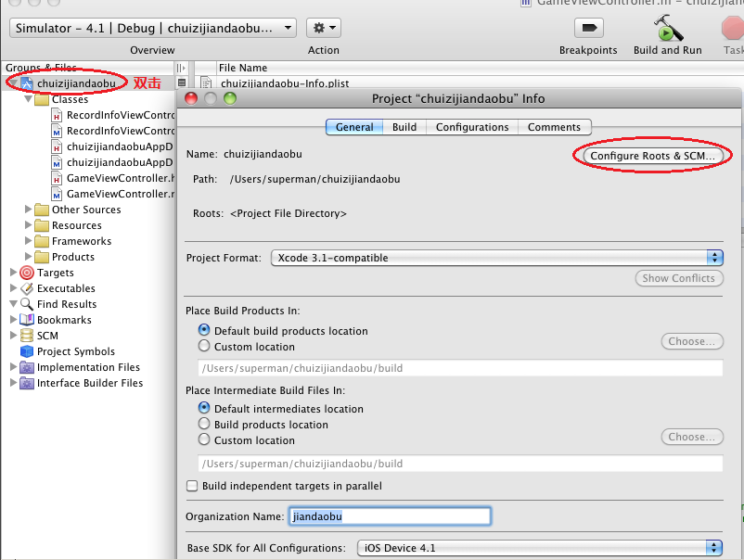Click the Executables icon
744x560 pixels.
click(27, 288)
